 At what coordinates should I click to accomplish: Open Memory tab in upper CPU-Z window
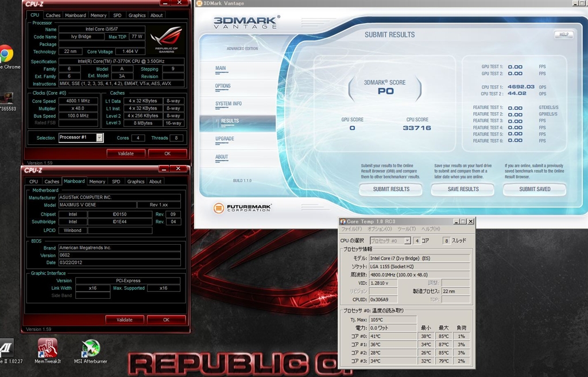point(98,16)
